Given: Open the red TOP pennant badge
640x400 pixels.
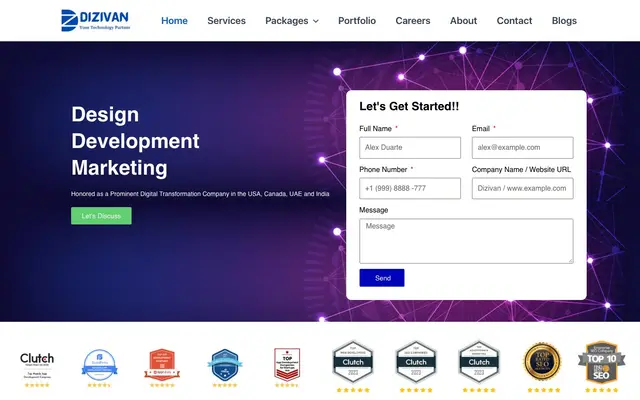Looking at the screenshot, I should tap(287, 367).
